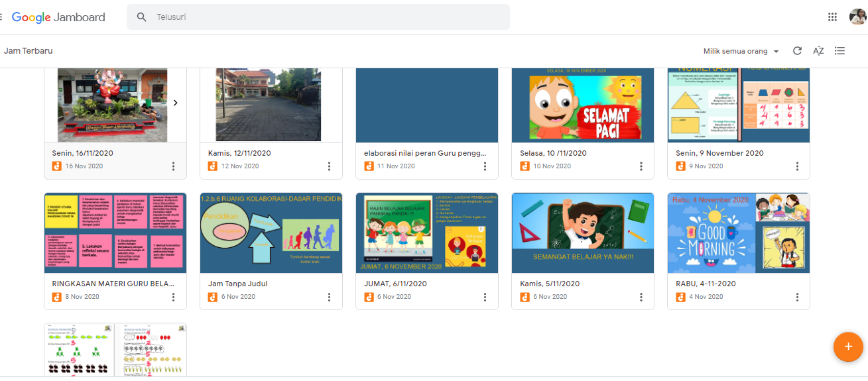The width and height of the screenshot is (868, 381).
Task: Open the pink sticky notes Jam thumbnail
Action: click(115, 233)
